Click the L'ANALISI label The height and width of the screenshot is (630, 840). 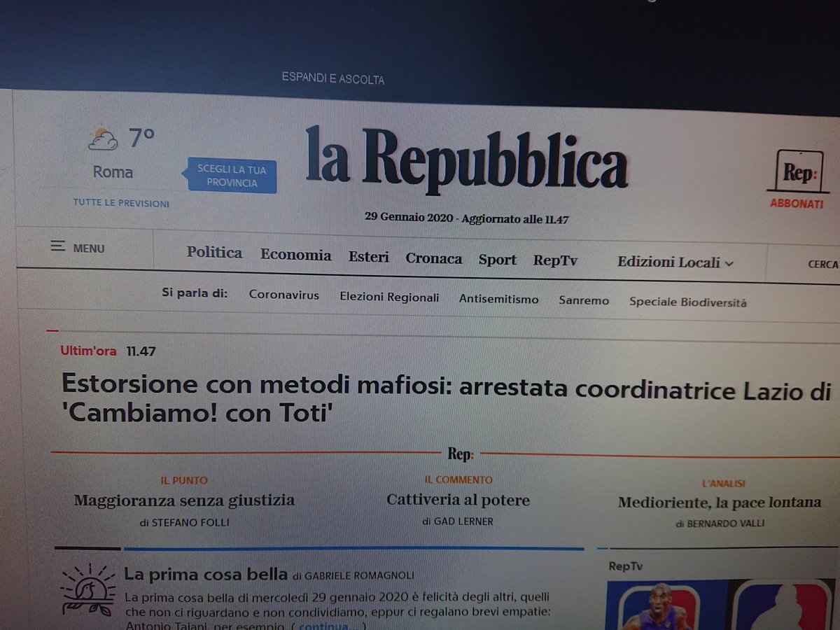(x=724, y=484)
